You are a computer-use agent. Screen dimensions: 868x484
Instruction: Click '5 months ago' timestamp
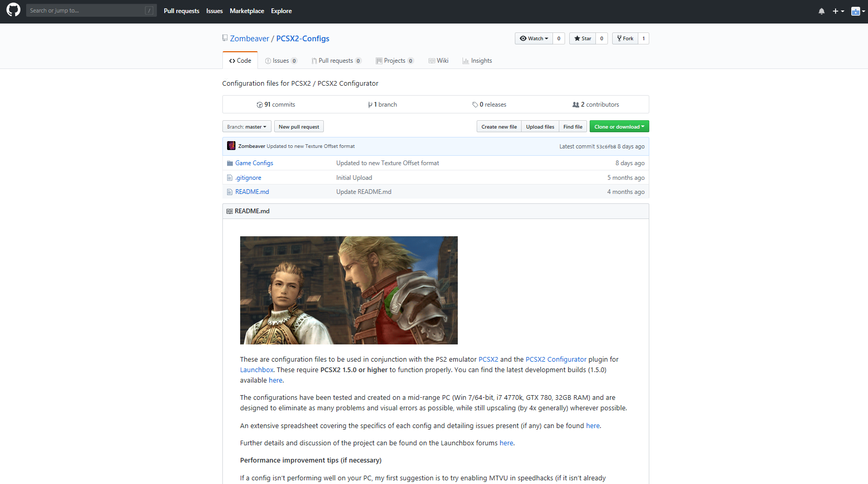[x=626, y=178]
